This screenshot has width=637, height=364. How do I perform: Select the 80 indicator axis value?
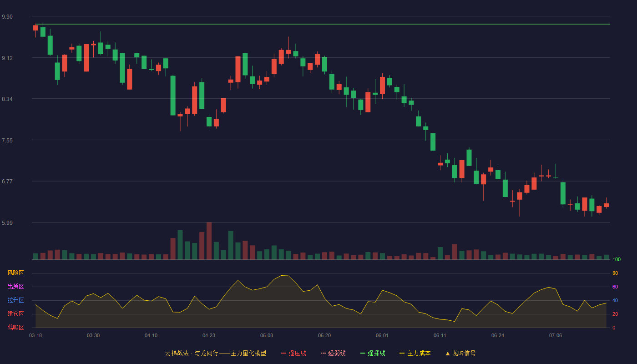615,273
